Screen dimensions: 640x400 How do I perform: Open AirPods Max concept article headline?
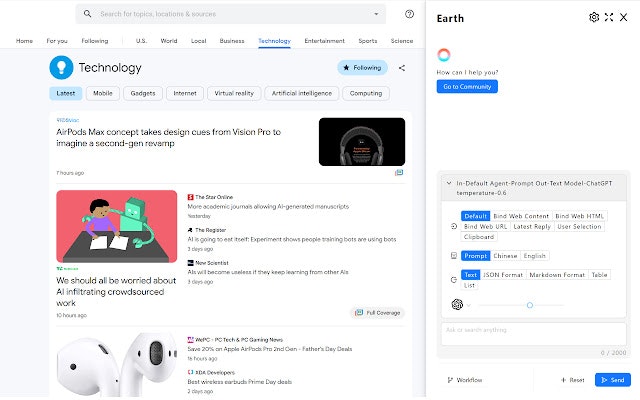tap(169, 138)
